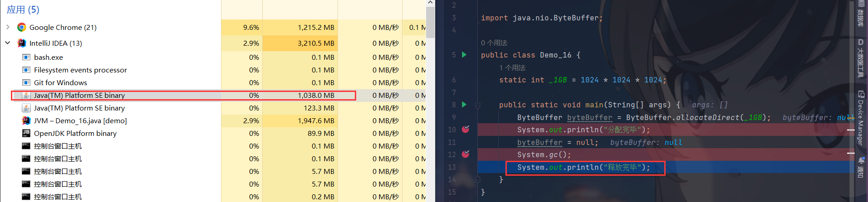Viewport: 868px width, 202px height.
Task: Toggle the breakpoint on line 10
Action: point(466,130)
